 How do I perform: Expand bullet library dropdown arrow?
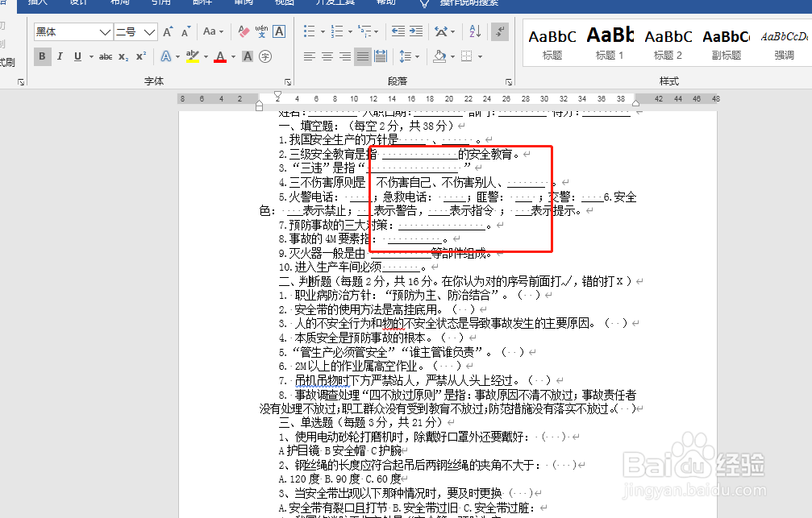point(323,31)
